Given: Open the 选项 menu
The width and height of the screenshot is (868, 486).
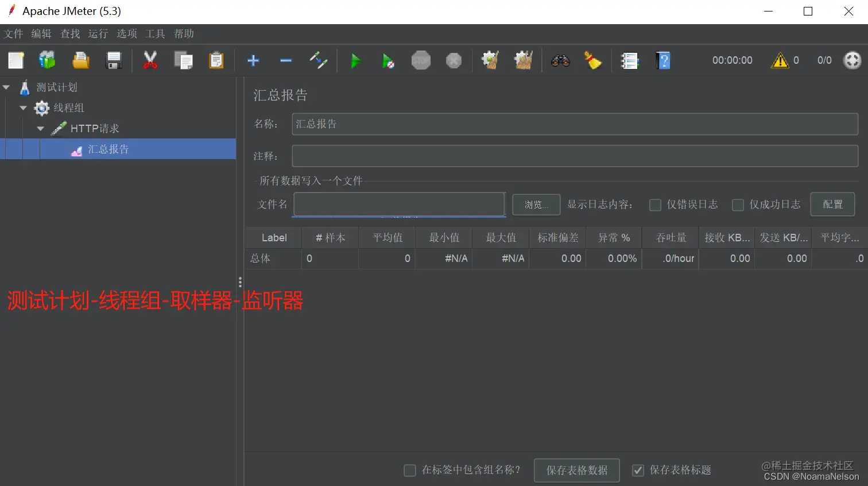Looking at the screenshot, I should pos(126,34).
